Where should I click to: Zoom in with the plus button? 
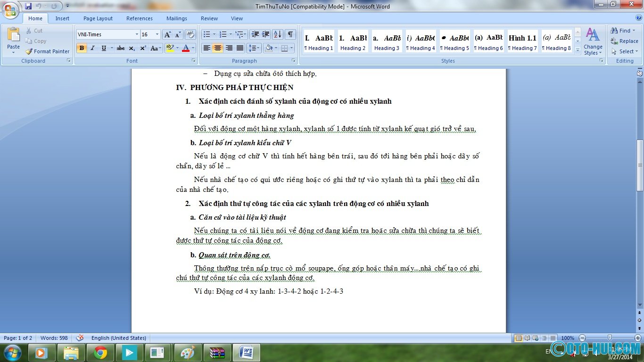[x=638, y=338]
